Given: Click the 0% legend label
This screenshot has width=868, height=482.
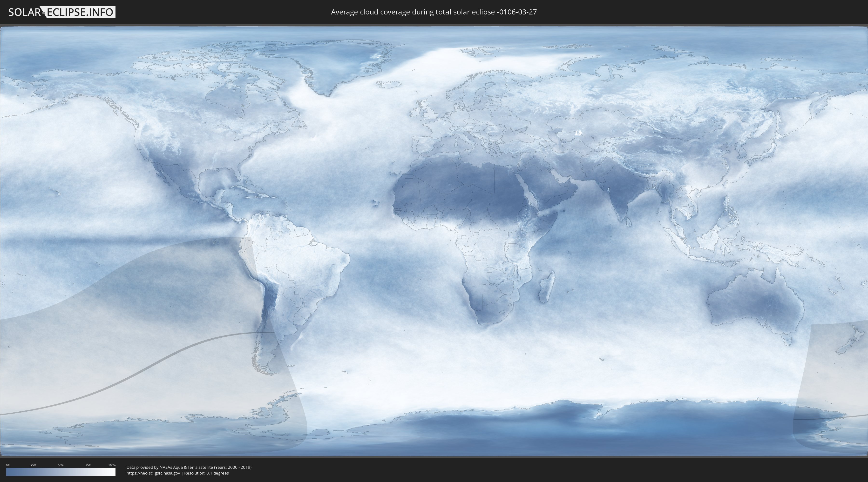Looking at the screenshot, I should coord(8,465).
